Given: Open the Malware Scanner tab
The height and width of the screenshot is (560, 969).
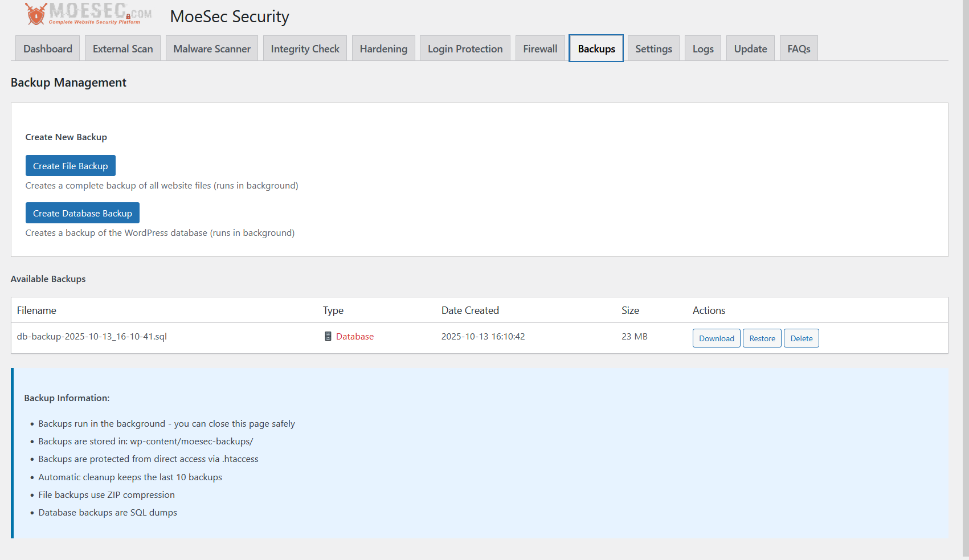Looking at the screenshot, I should 212,48.
